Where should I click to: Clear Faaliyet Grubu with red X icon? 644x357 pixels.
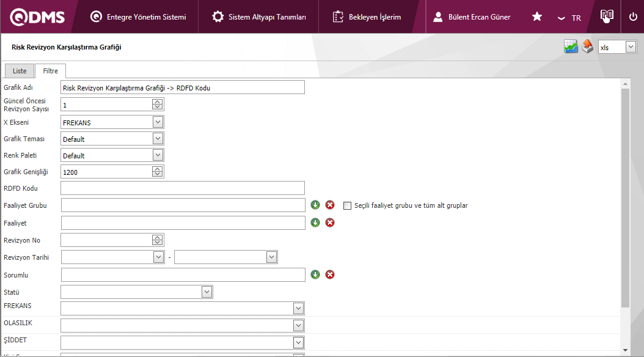330,205
